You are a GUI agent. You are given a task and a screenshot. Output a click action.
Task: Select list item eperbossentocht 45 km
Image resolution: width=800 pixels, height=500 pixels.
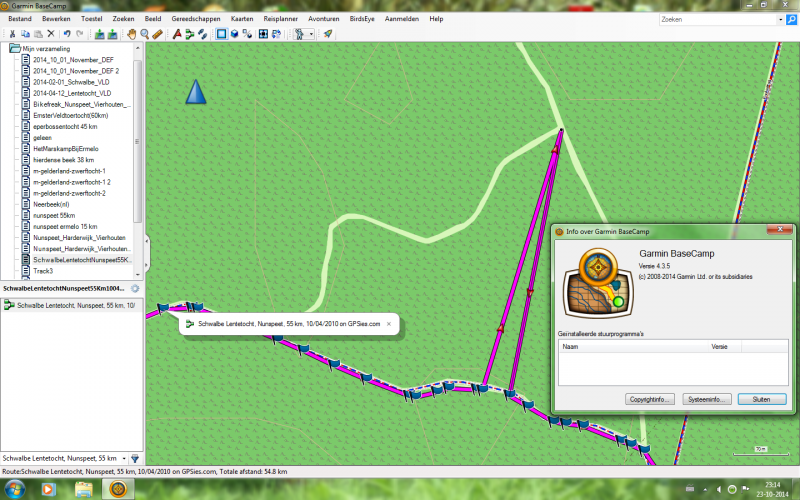65,127
